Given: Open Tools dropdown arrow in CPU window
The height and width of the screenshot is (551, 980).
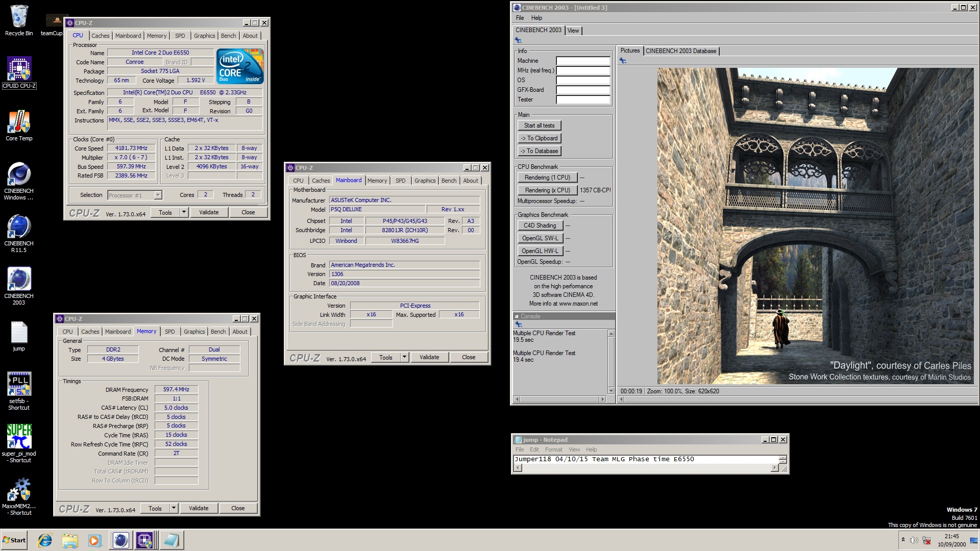Looking at the screenshot, I should (x=184, y=212).
